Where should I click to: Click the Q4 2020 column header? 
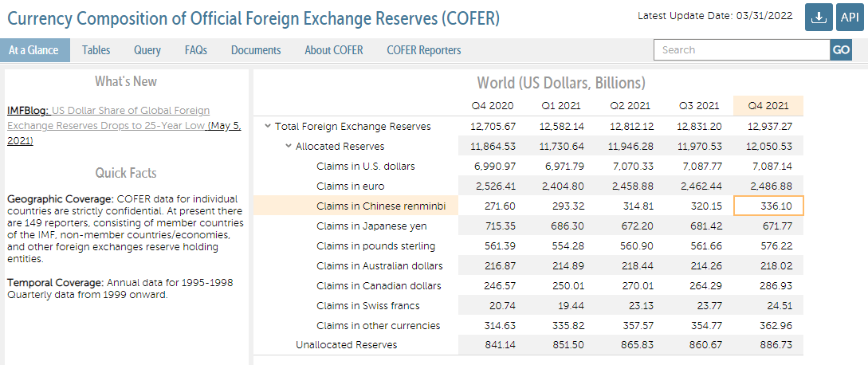tap(493, 106)
